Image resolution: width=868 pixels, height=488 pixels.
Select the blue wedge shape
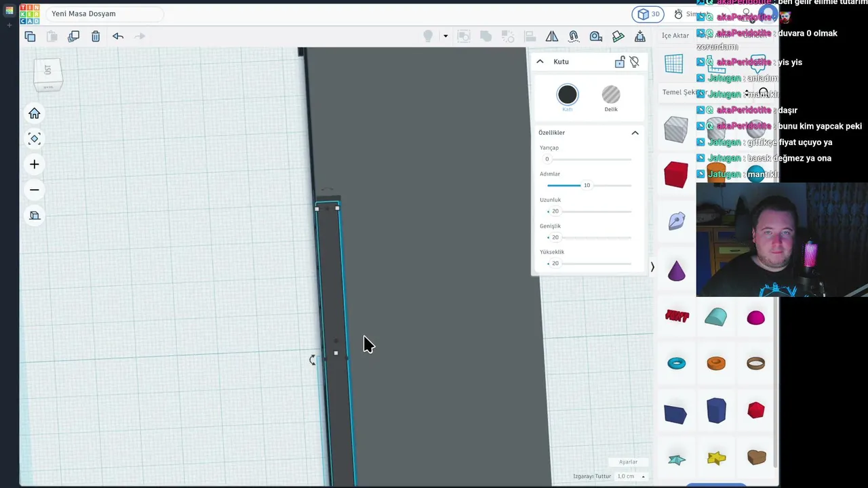click(675, 414)
